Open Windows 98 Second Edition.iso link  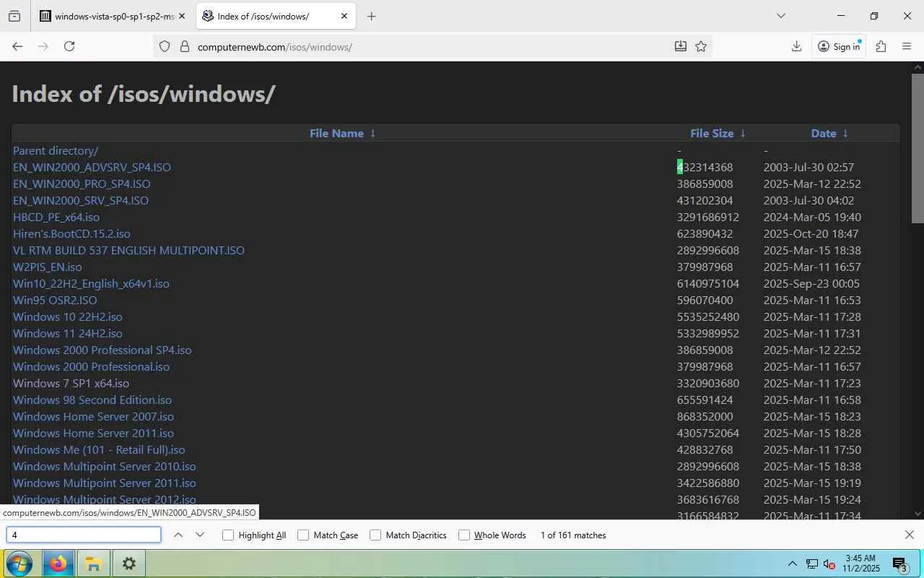pos(92,400)
